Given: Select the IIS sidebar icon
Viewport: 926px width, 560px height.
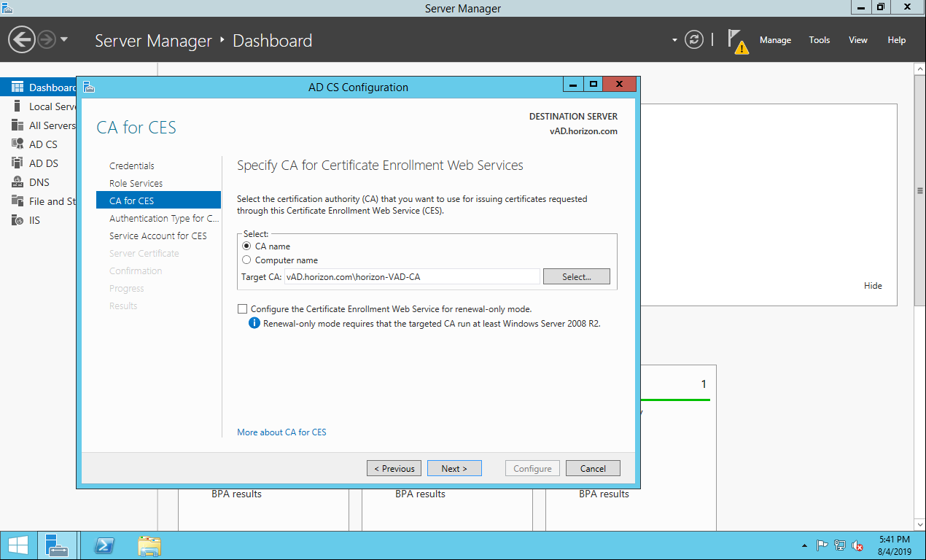Looking at the screenshot, I should point(17,220).
